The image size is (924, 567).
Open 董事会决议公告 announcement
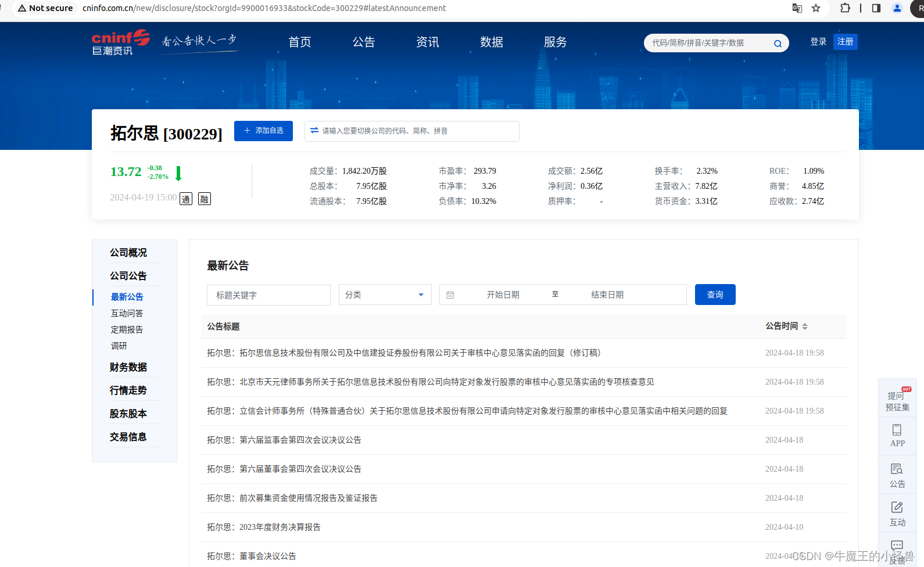[252, 557]
